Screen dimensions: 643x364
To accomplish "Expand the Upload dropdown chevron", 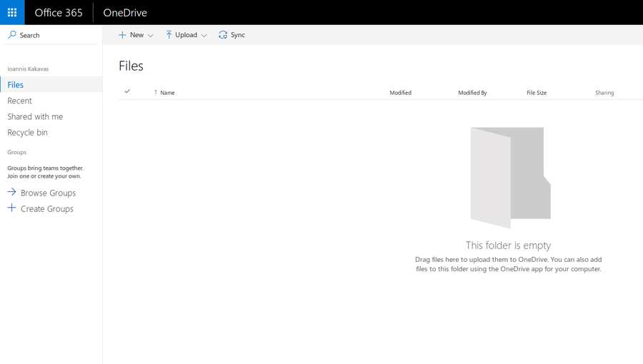I will (x=204, y=36).
